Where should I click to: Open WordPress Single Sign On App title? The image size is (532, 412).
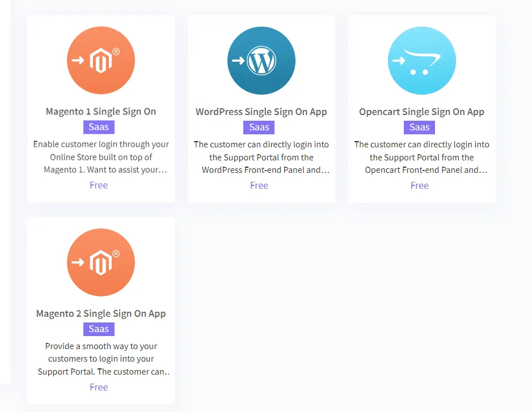(x=261, y=112)
